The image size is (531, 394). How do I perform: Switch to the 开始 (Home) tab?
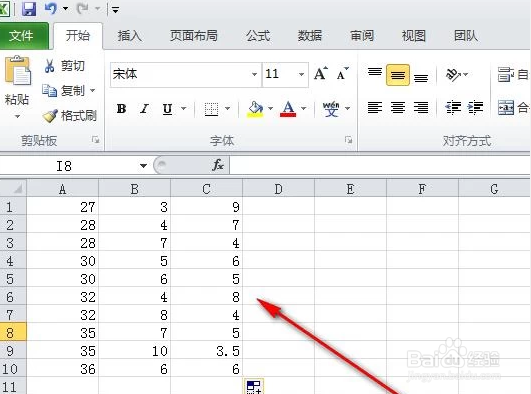[x=78, y=36]
